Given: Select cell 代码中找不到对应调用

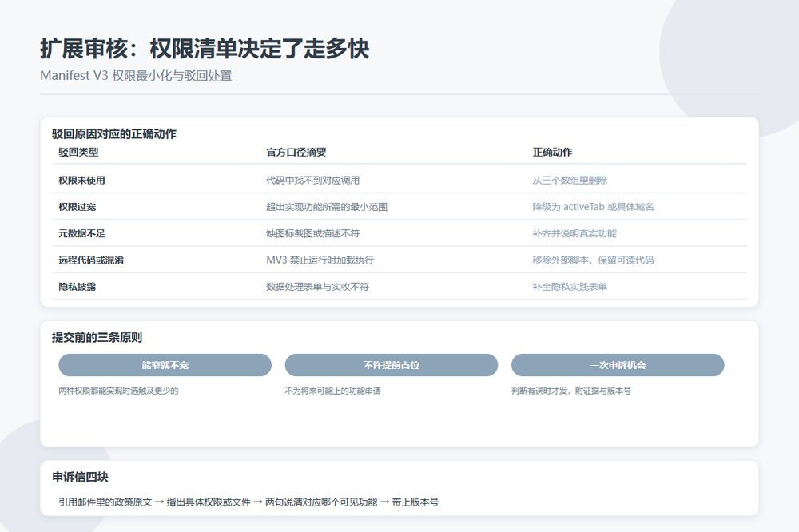Looking at the screenshot, I should 312,181.
